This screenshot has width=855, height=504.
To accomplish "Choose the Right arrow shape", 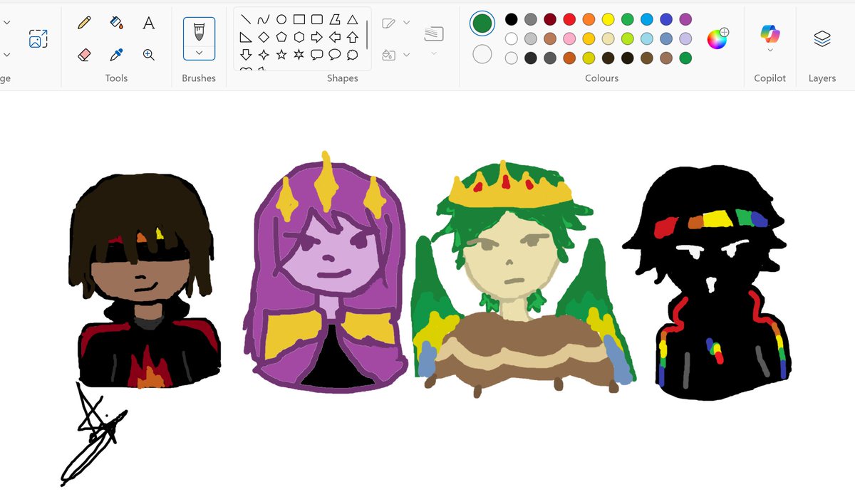I will (317, 38).
